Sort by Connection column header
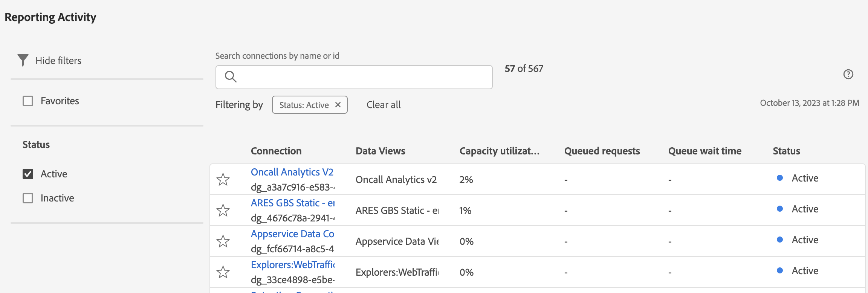The width and height of the screenshot is (868, 293). (276, 151)
